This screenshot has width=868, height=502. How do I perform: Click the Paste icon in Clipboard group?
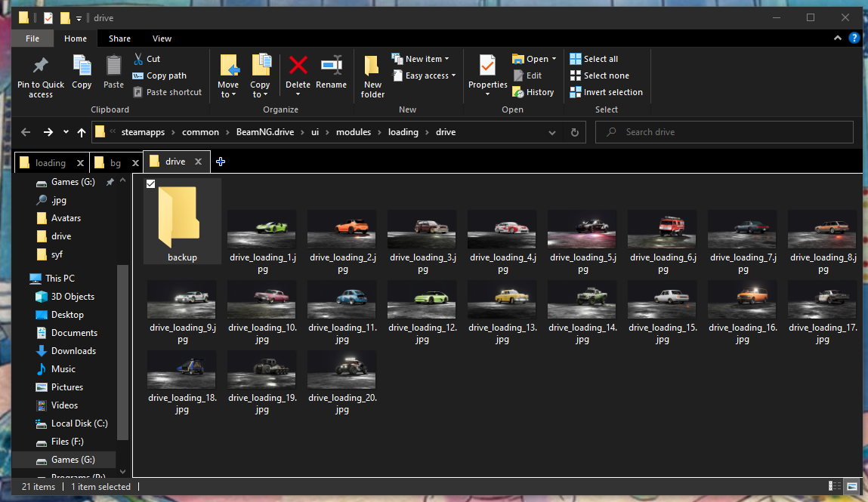click(114, 66)
